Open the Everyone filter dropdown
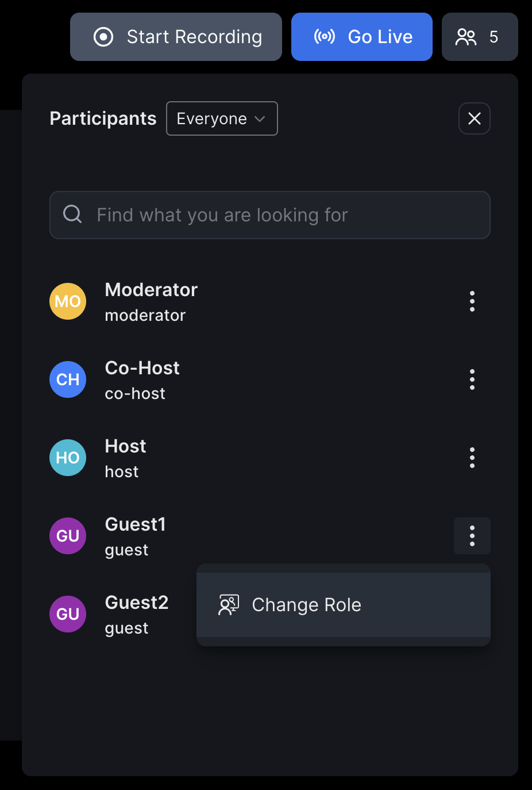The height and width of the screenshot is (790, 532). [x=221, y=118]
